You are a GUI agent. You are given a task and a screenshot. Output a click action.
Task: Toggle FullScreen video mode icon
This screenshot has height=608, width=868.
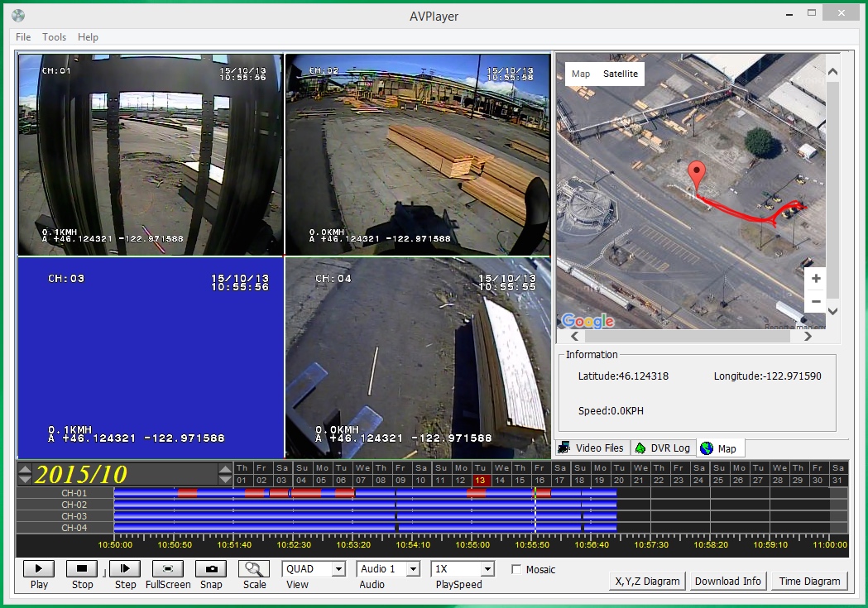[x=168, y=568]
